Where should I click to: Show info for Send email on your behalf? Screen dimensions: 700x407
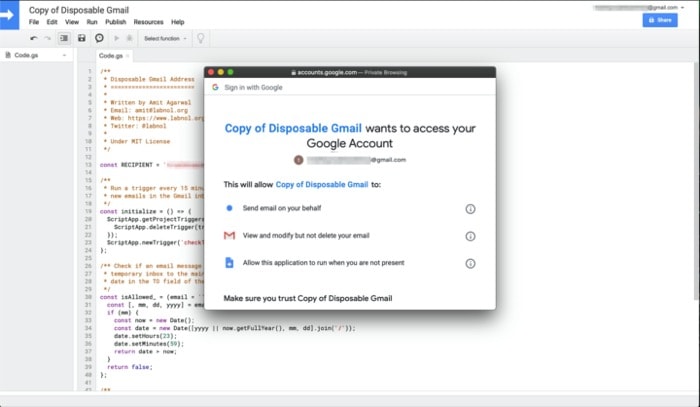point(470,209)
